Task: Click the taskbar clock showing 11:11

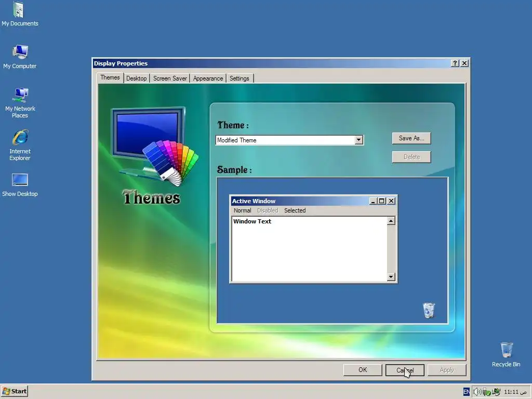Action: (515, 392)
